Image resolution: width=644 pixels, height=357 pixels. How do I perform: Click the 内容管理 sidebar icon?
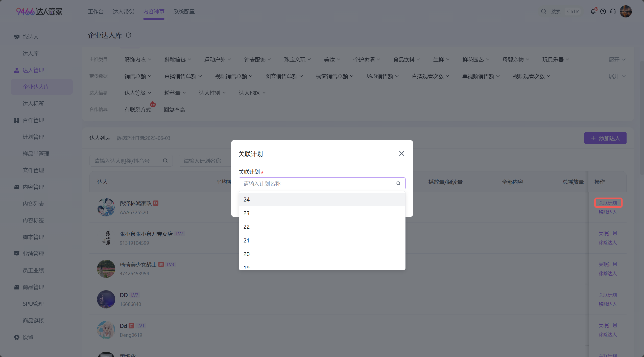17,187
